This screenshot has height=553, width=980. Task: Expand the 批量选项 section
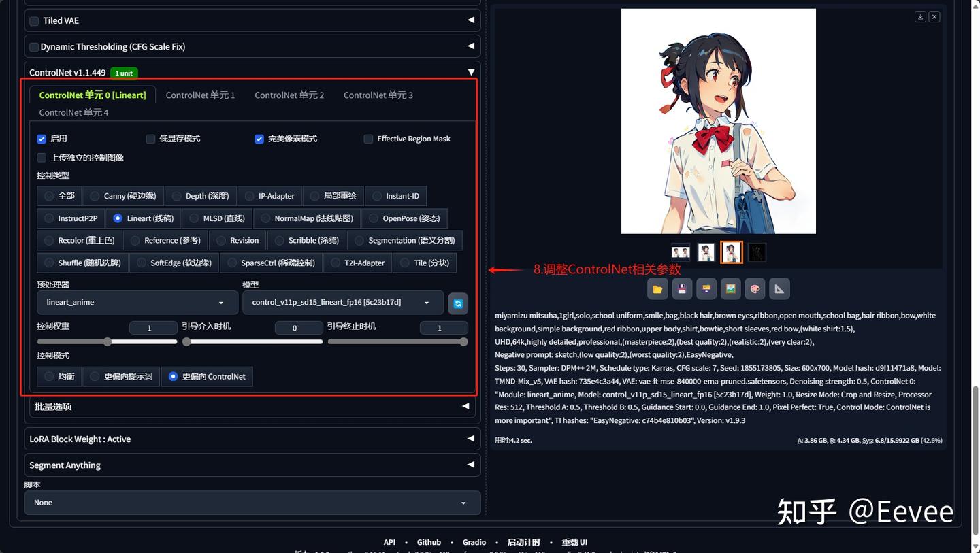click(465, 406)
